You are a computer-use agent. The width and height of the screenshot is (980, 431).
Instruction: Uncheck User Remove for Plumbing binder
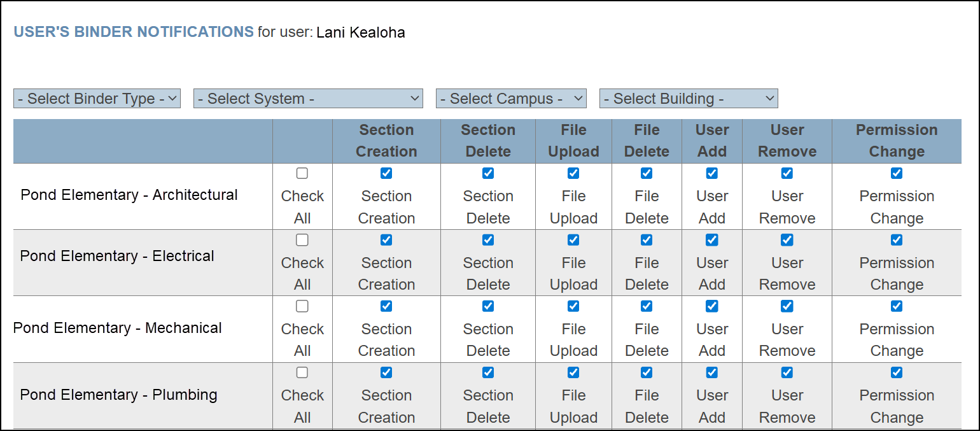pyautogui.click(x=787, y=372)
